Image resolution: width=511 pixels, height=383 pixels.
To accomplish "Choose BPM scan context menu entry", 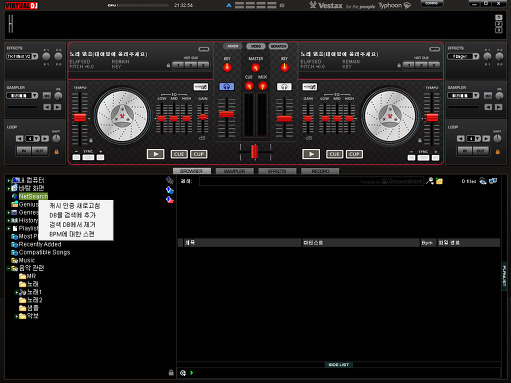I will [72, 234].
